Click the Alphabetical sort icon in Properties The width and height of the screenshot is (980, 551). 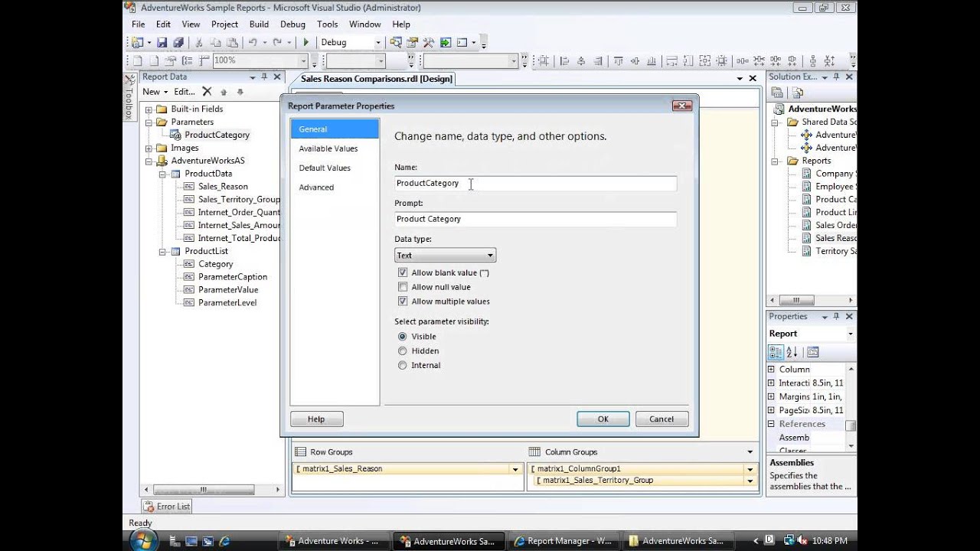pos(792,352)
